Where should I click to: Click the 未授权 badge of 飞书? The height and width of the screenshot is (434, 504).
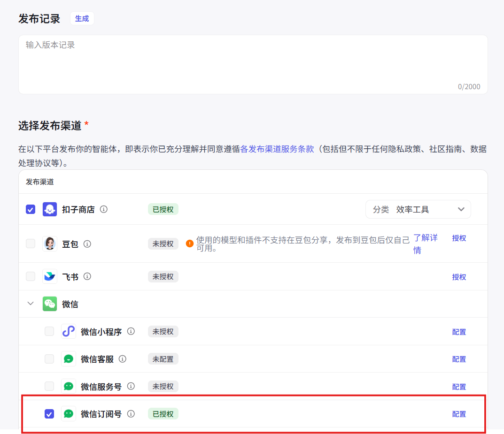tap(163, 276)
